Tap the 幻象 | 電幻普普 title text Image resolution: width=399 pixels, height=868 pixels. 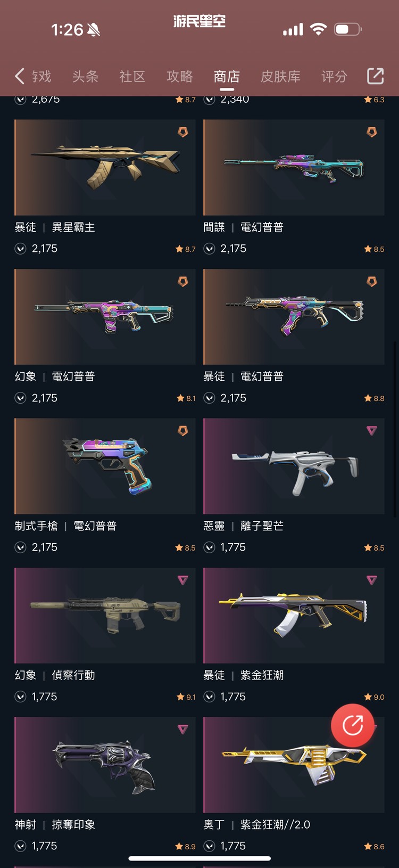pyautogui.click(x=55, y=376)
